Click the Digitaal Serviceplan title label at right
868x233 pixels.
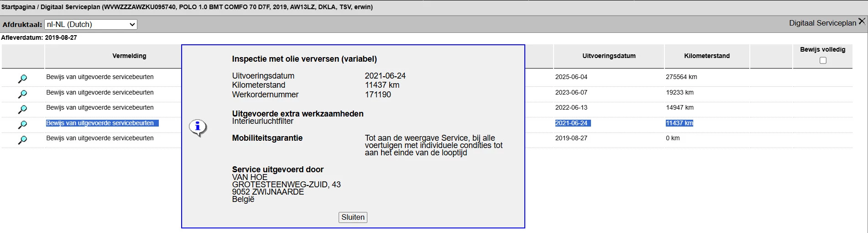pyautogui.click(x=822, y=23)
